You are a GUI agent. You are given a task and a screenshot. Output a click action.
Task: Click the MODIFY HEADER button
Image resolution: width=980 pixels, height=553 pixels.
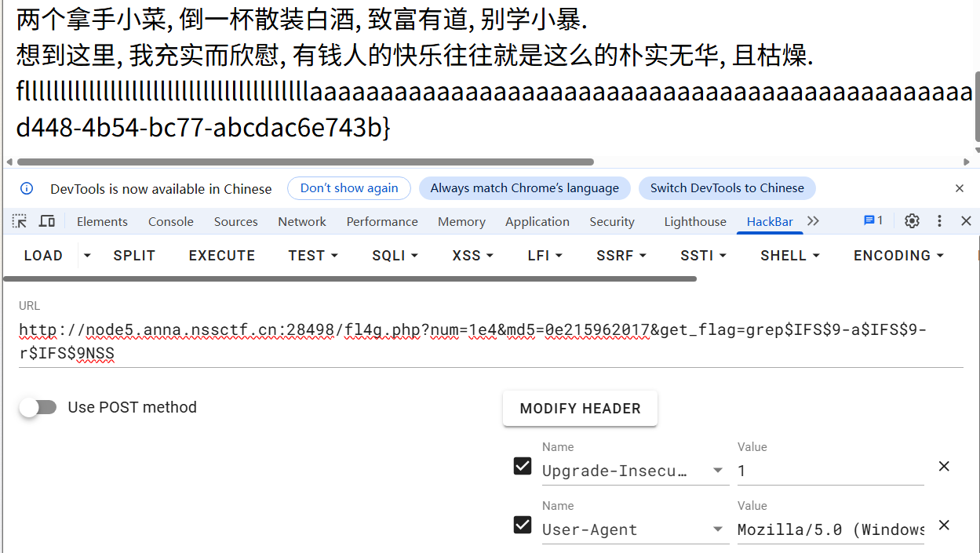click(x=581, y=409)
